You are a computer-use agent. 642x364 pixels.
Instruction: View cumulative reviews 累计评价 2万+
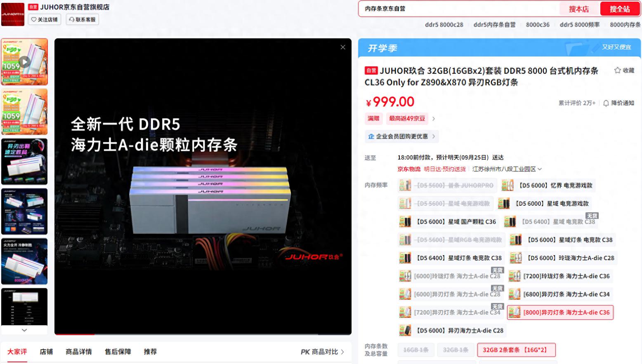(x=577, y=103)
